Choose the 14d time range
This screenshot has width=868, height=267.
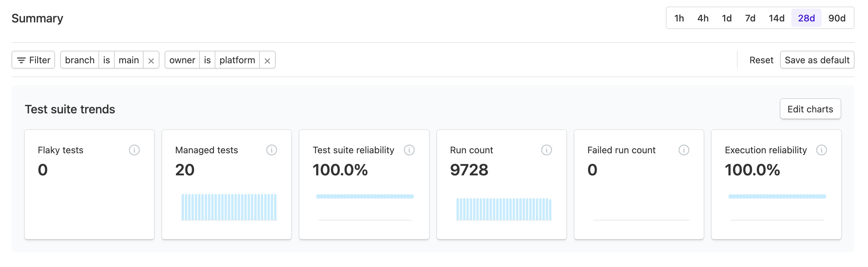click(776, 18)
